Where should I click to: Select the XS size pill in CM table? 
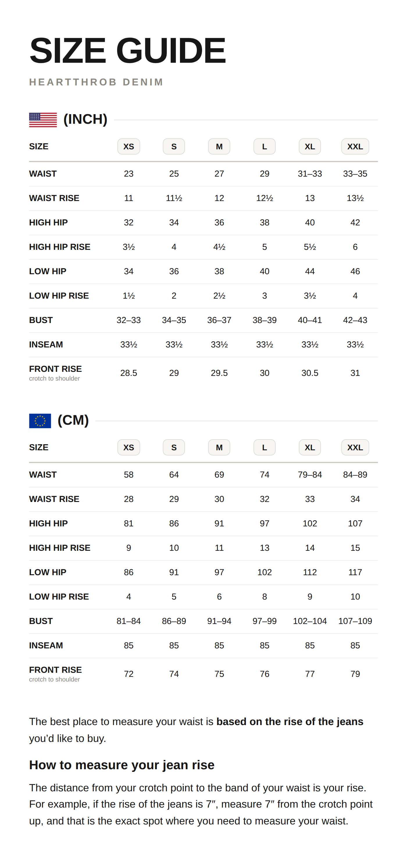coord(128,447)
